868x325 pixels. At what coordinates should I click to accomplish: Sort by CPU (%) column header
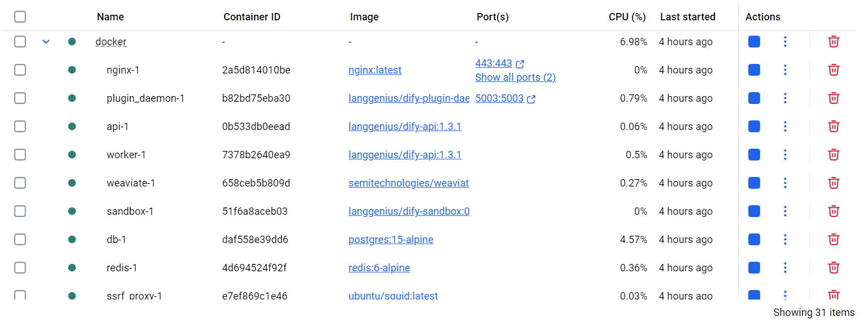click(x=627, y=17)
